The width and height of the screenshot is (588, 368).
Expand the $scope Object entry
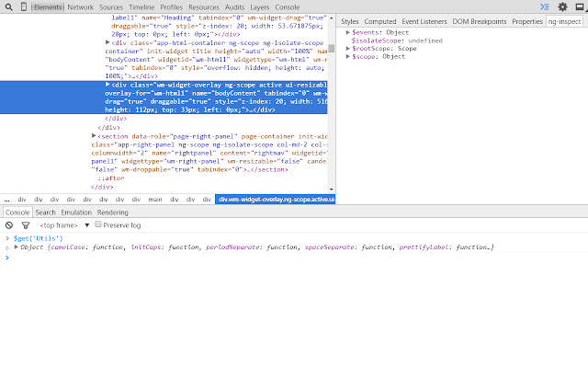(x=348, y=56)
